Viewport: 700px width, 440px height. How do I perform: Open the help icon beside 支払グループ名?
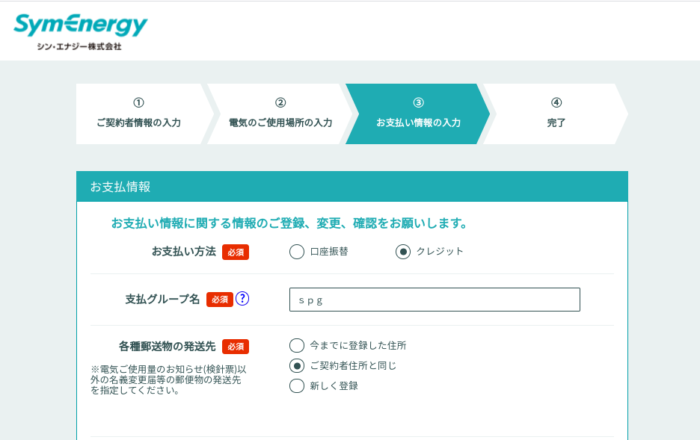point(242,298)
